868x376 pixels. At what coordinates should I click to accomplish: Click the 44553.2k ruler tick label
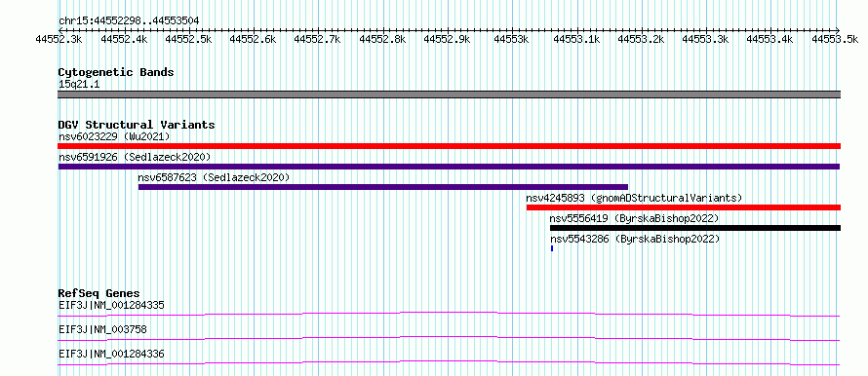pyautogui.click(x=641, y=39)
